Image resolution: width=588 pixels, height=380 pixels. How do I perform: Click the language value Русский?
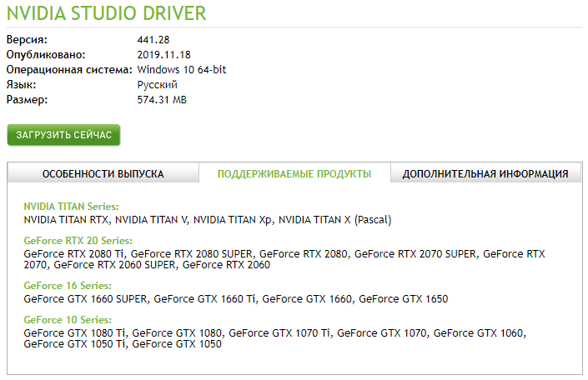157,85
